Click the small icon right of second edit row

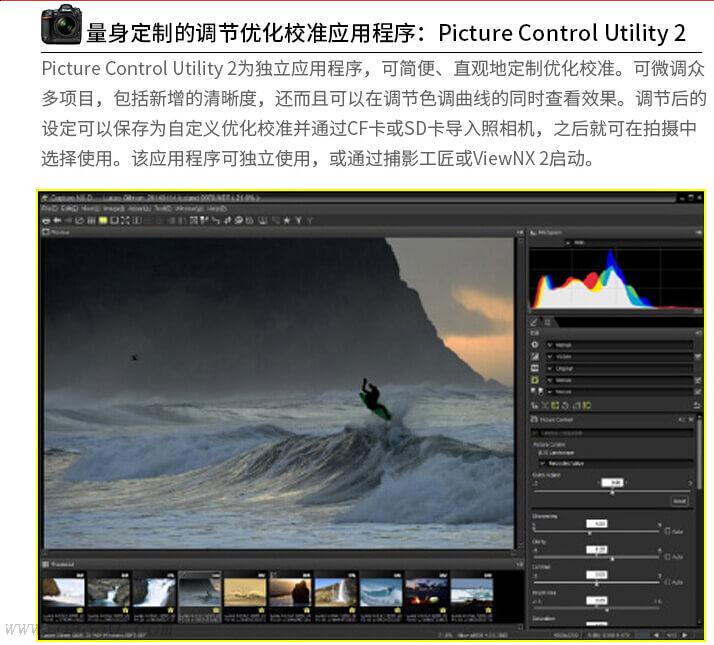coord(698,357)
